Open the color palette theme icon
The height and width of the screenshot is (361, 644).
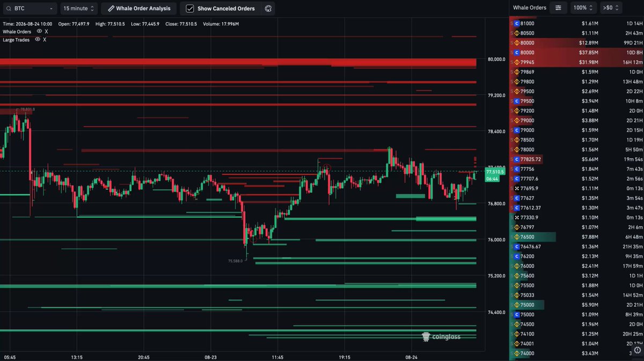click(268, 9)
